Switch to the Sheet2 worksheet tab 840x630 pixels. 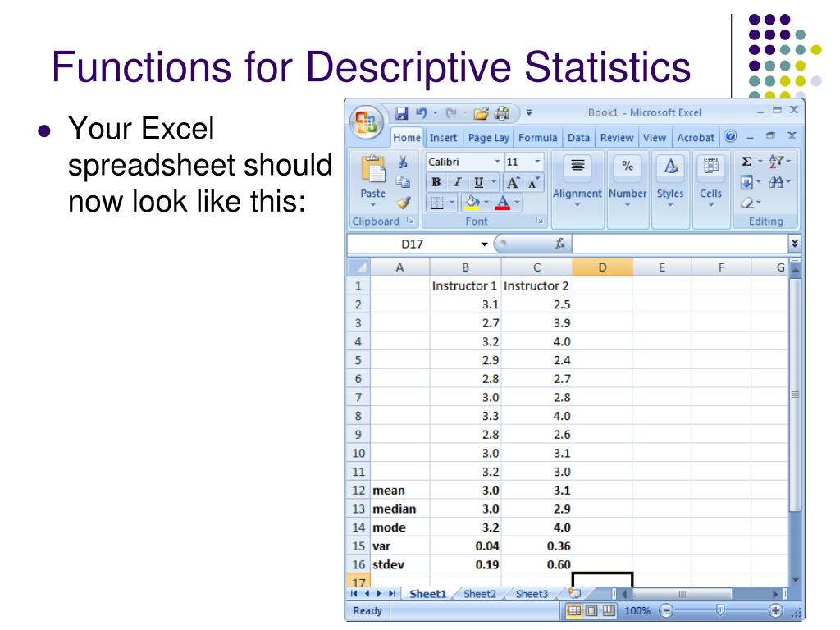(479, 595)
